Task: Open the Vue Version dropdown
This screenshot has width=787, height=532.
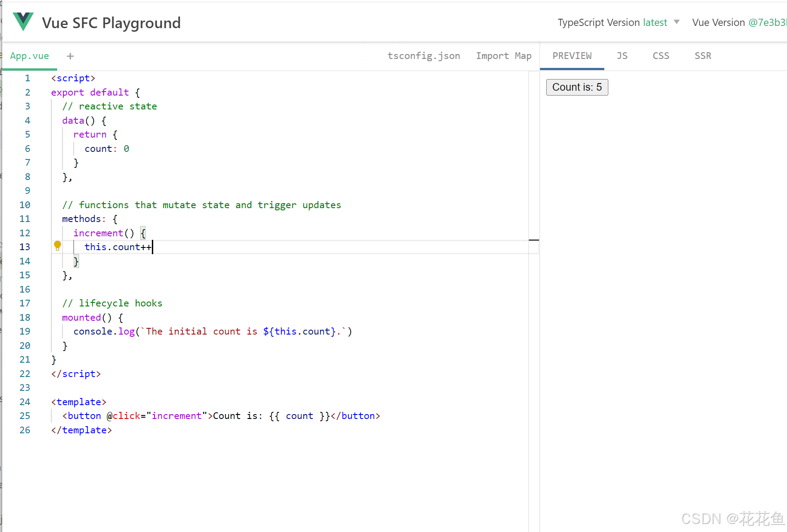Action: 739,22
